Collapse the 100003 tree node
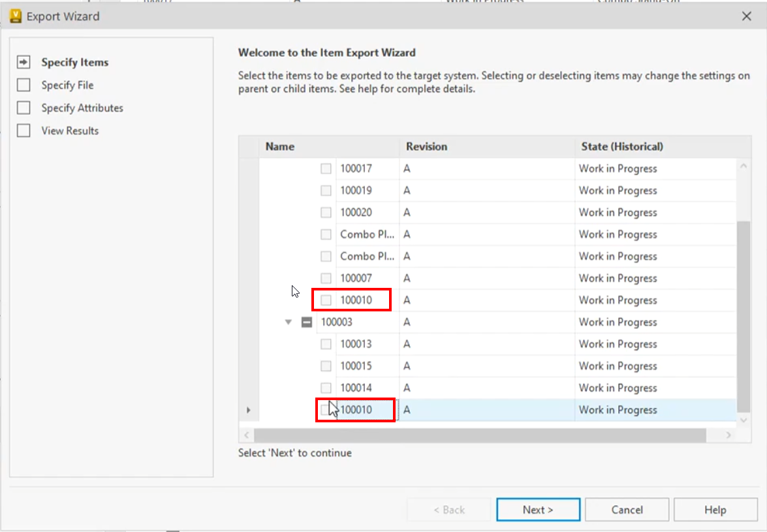 [287, 322]
